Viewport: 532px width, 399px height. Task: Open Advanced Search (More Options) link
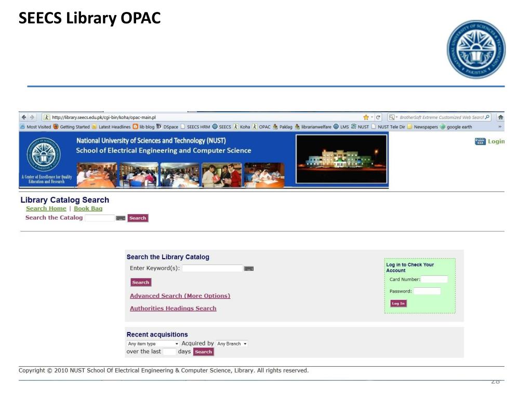coord(180,296)
